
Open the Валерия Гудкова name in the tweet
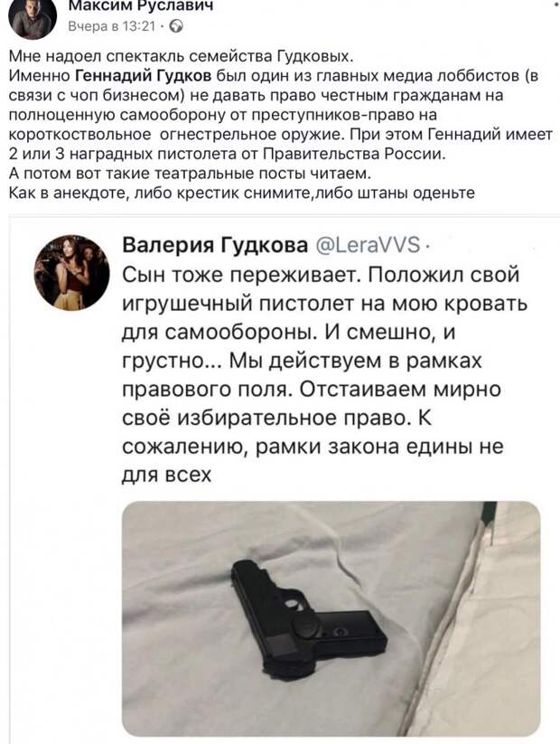point(215,246)
